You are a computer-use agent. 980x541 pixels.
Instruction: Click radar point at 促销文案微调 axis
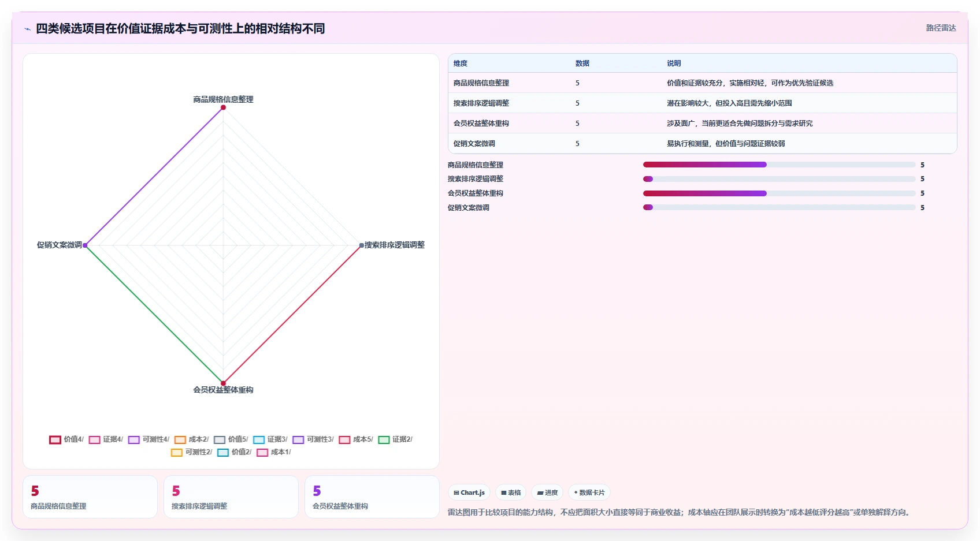[x=85, y=245]
